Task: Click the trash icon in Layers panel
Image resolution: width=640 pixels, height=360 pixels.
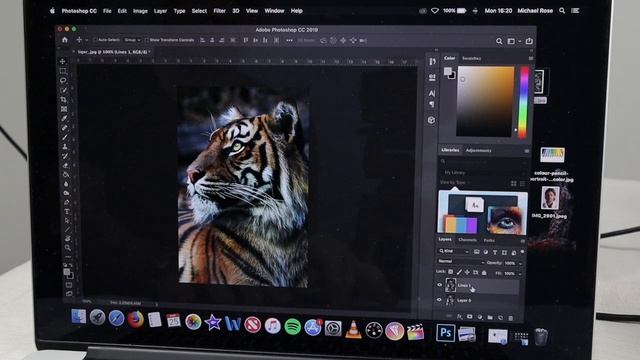Action: pyautogui.click(x=511, y=318)
